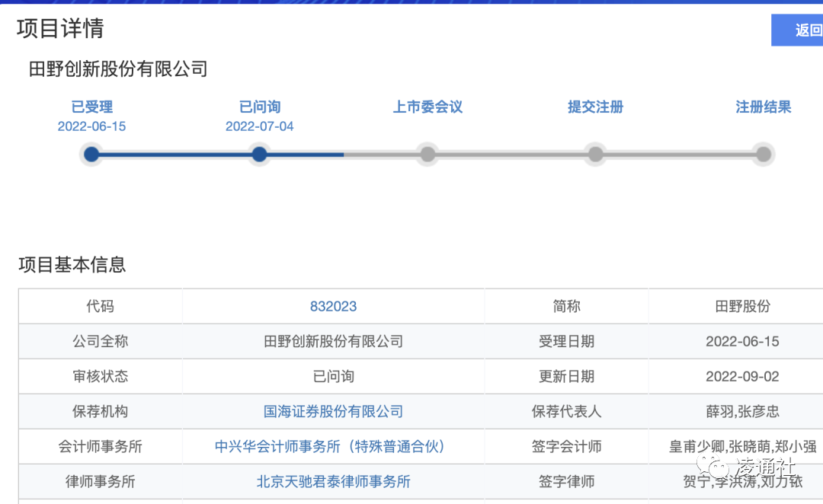The width and height of the screenshot is (823, 504).
Task: Click the 签字律师 label cell
Action: pos(566,481)
